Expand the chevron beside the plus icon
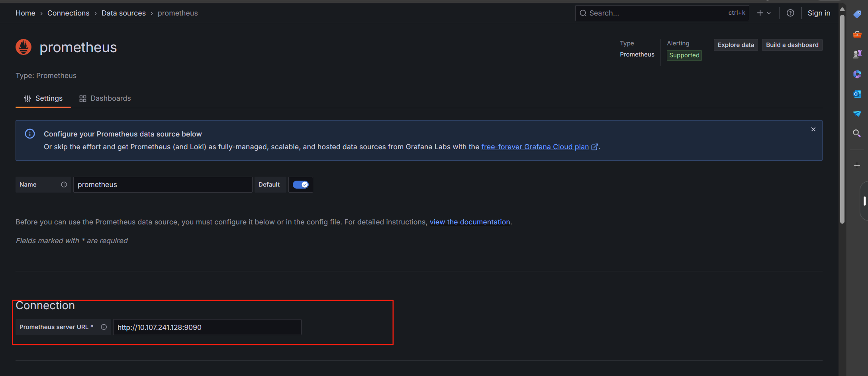 pos(769,13)
